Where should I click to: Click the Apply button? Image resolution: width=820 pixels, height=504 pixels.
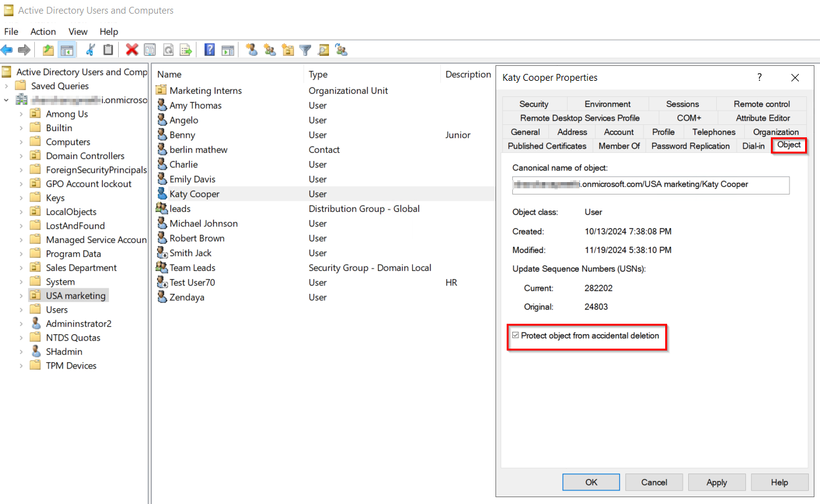coord(717,482)
